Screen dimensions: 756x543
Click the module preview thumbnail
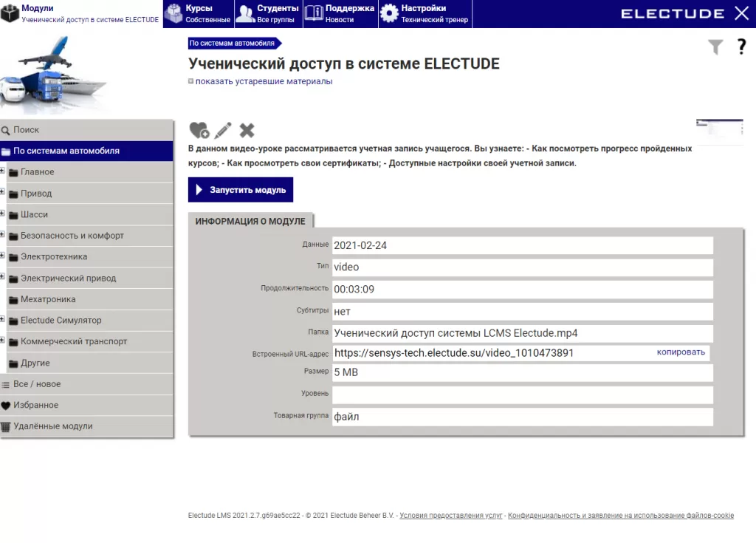tap(719, 131)
